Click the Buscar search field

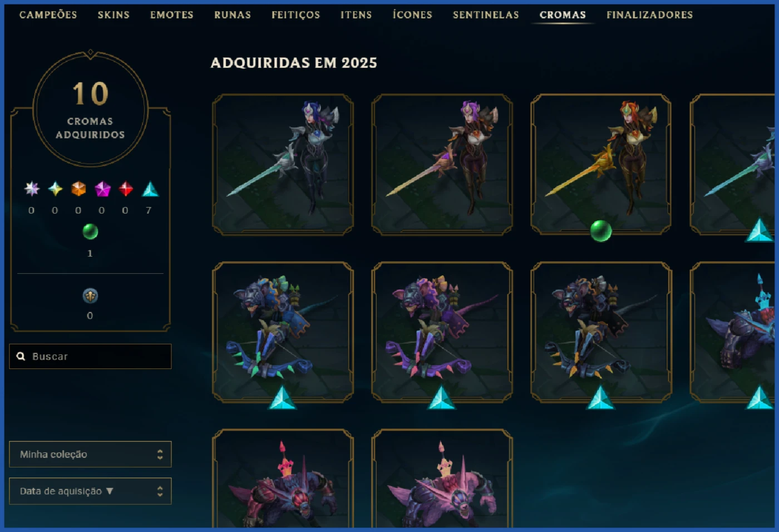pos(90,356)
